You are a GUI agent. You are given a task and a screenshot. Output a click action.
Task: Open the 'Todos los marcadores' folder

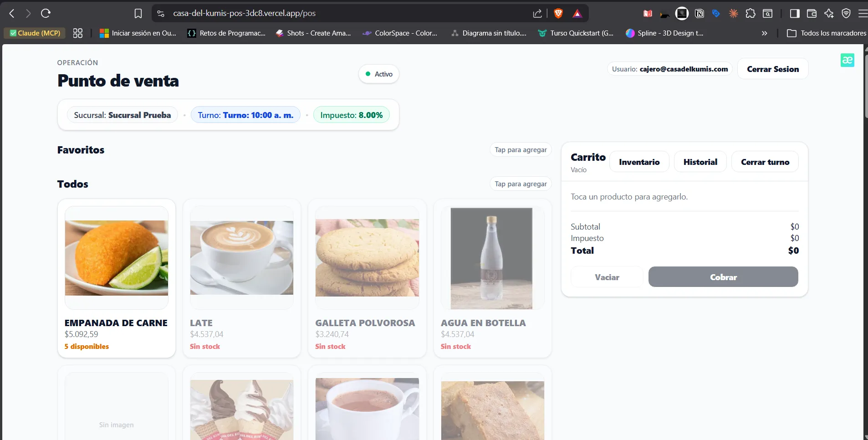pyautogui.click(x=827, y=33)
